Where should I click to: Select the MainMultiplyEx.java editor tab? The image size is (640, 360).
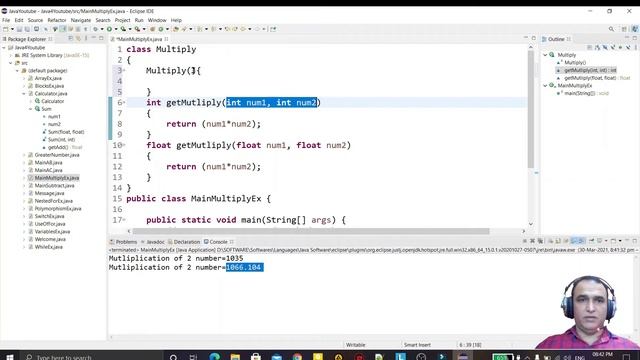point(139,39)
